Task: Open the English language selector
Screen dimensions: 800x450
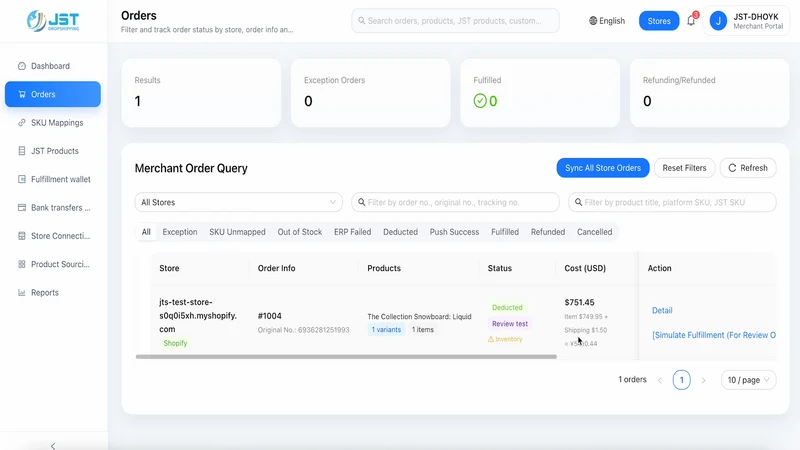Action: click(x=607, y=21)
